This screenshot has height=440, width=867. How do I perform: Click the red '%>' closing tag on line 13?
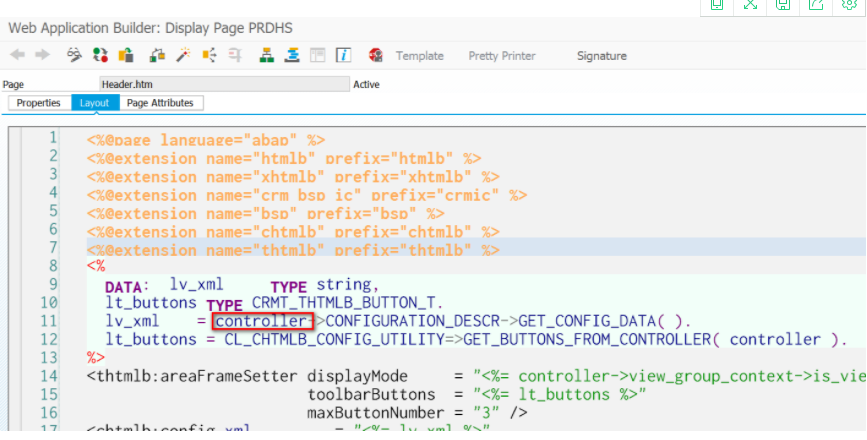coord(96,358)
